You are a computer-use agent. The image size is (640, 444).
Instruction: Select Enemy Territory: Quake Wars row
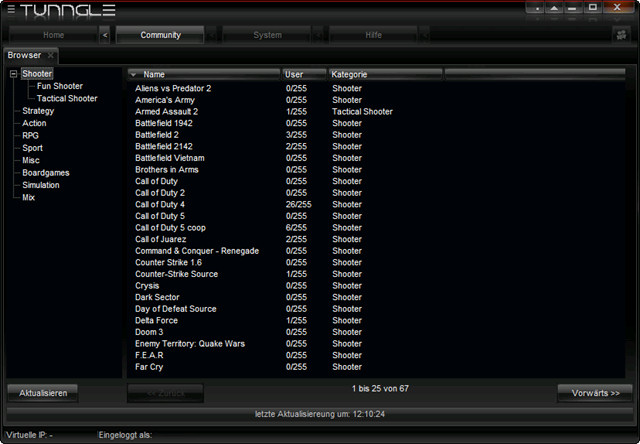click(376, 344)
